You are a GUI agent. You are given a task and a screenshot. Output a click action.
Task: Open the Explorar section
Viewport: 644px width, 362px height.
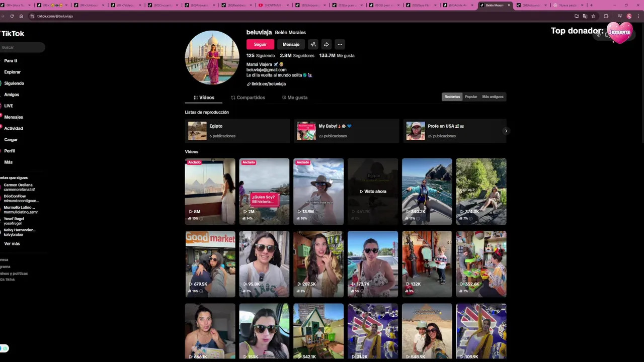pyautogui.click(x=12, y=72)
